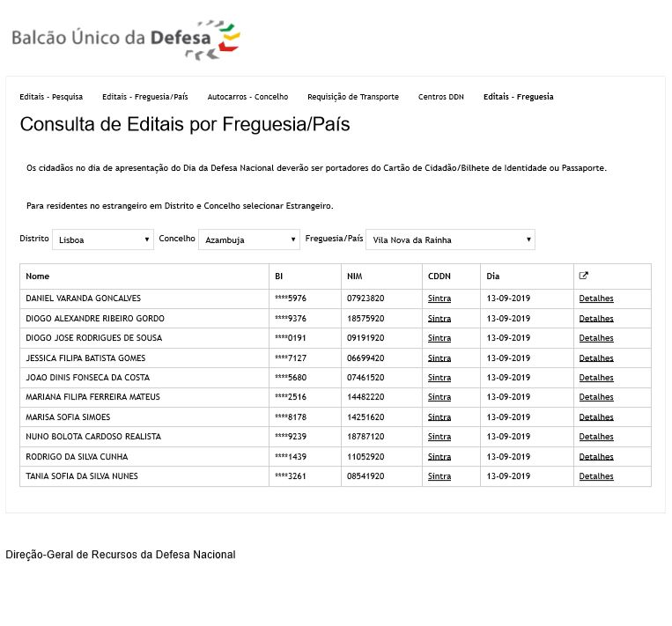The height and width of the screenshot is (626, 672).
Task: Click the external link icon in table header
Action: tap(583, 276)
